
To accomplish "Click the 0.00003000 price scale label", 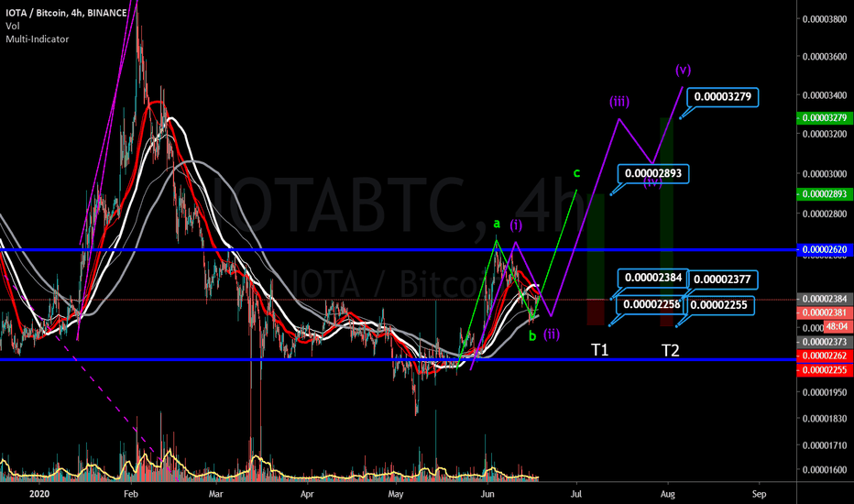I will point(825,174).
